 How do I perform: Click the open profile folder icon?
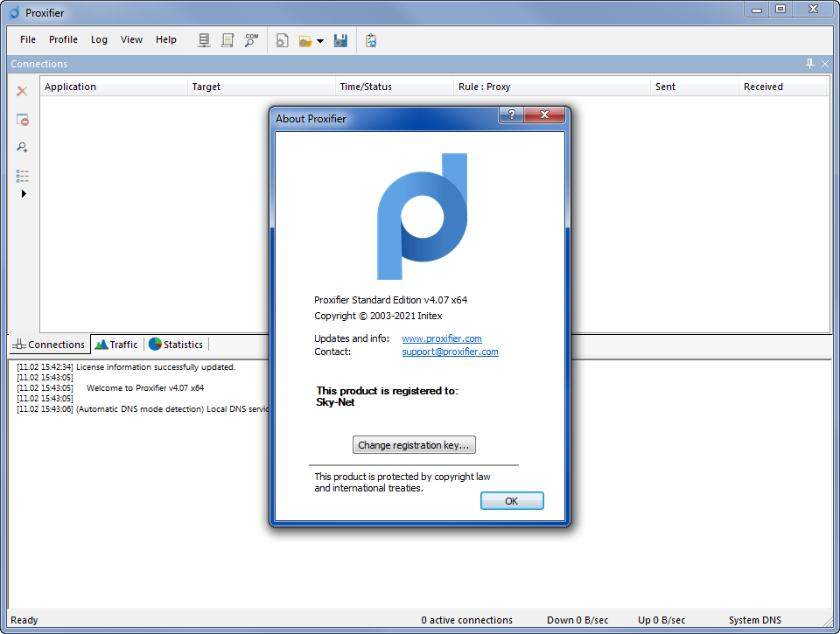click(x=305, y=41)
